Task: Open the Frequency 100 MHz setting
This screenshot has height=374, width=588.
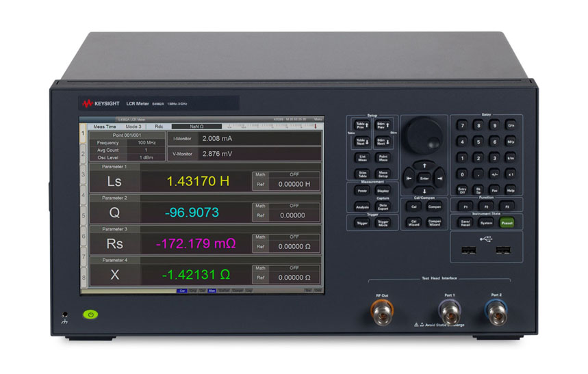Action: click(145, 142)
